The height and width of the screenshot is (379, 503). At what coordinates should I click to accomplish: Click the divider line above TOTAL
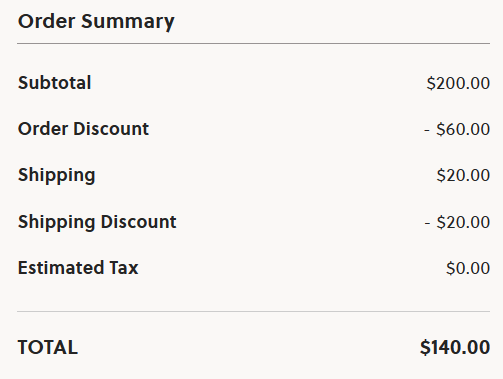pyautogui.click(x=253, y=312)
